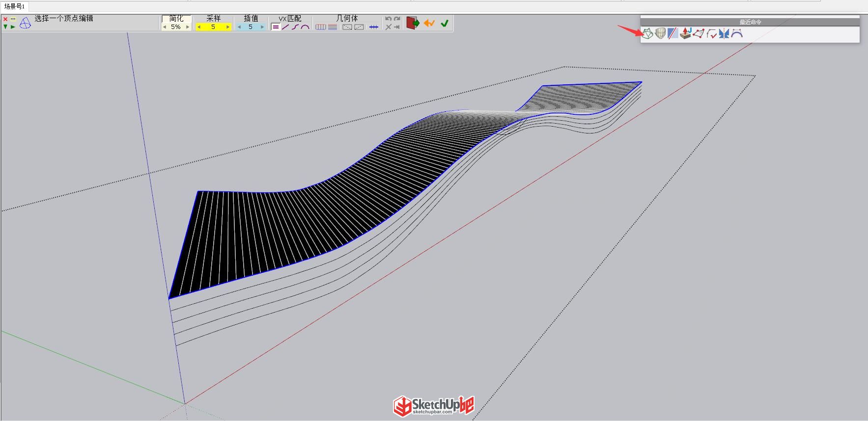Decrease the 简化 simplify percentage
Screen dimensions: 868x421
(x=165, y=27)
